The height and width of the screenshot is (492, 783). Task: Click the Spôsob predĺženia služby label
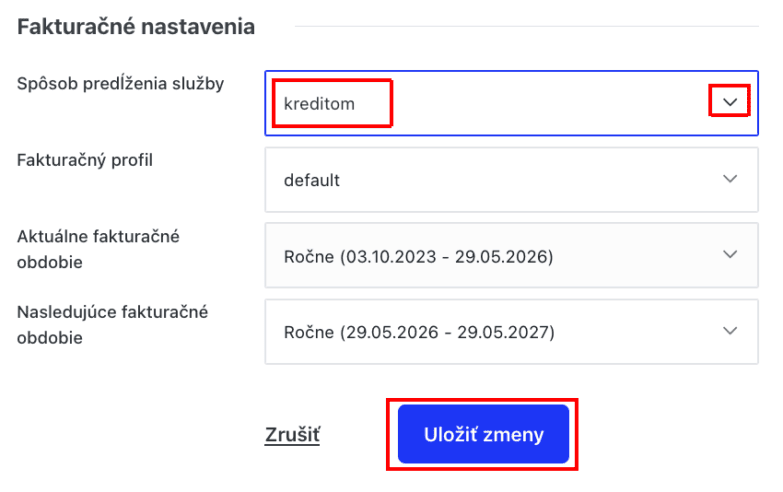(x=120, y=84)
